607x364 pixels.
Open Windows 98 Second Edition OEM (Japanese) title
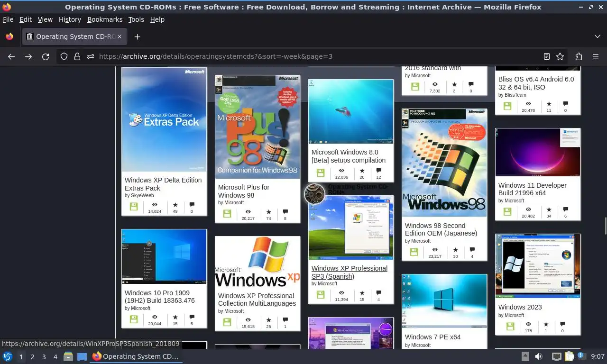point(441,229)
